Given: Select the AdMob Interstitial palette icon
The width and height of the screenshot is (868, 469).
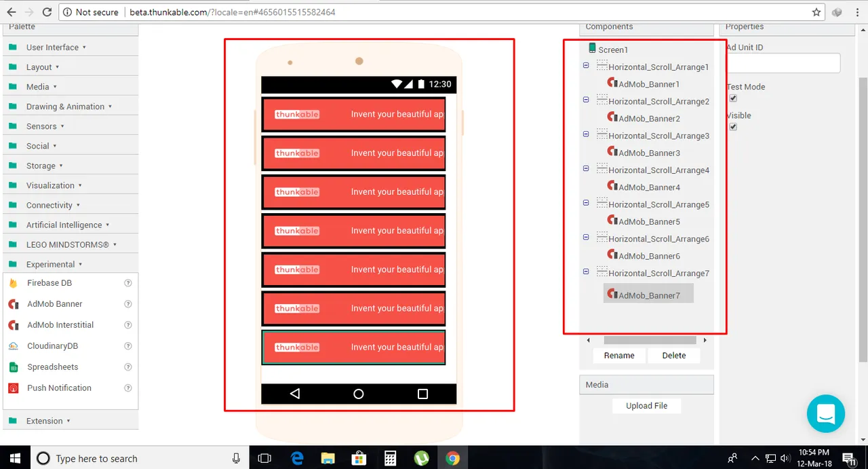Looking at the screenshot, I should pyautogui.click(x=13, y=325).
